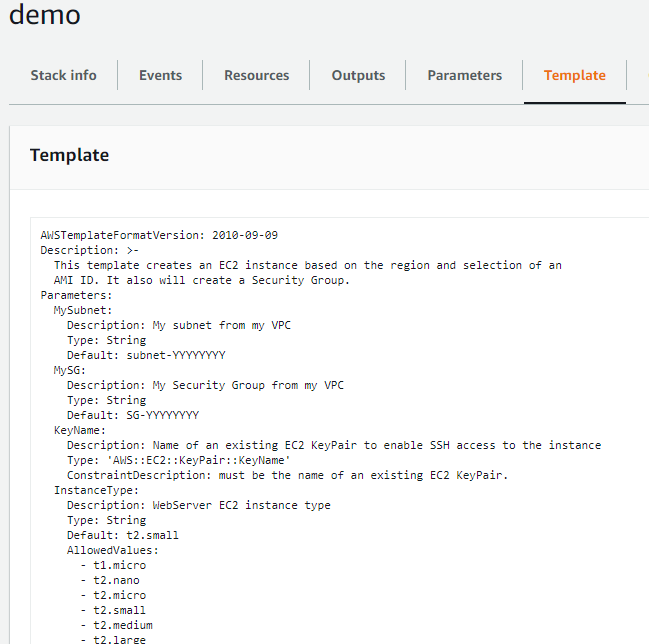Image resolution: width=649 pixels, height=644 pixels.
Task: Click the Template section heading
Action: click(x=70, y=155)
